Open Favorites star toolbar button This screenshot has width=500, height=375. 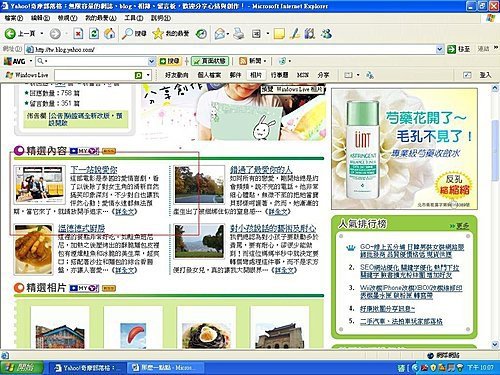(x=170, y=33)
